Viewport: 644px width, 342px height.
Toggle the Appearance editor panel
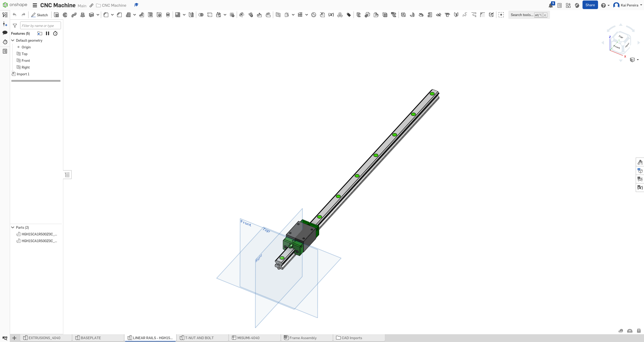(x=640, y=162)
